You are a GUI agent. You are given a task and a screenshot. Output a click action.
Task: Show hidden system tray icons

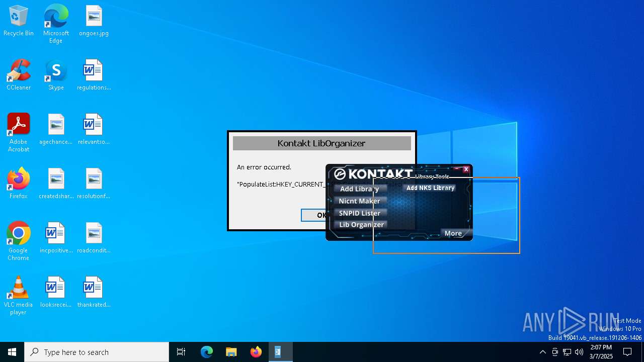coord(542,352)
